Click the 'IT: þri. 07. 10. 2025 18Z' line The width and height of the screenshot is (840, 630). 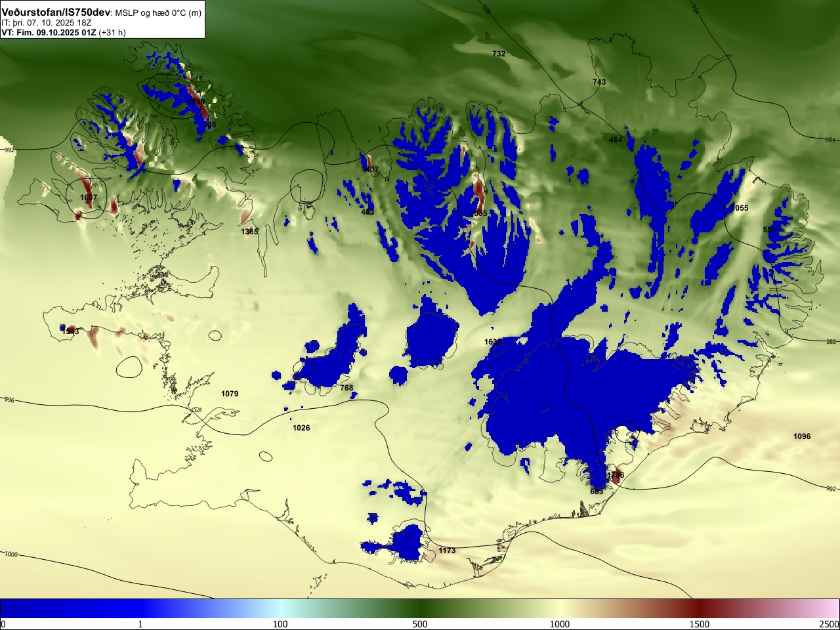coord(46,22)
